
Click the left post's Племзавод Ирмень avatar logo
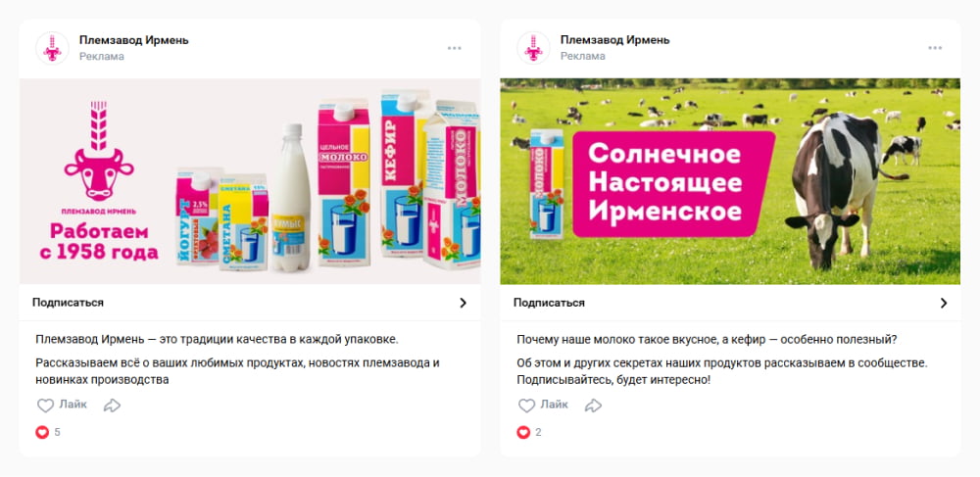click(52, 48)
